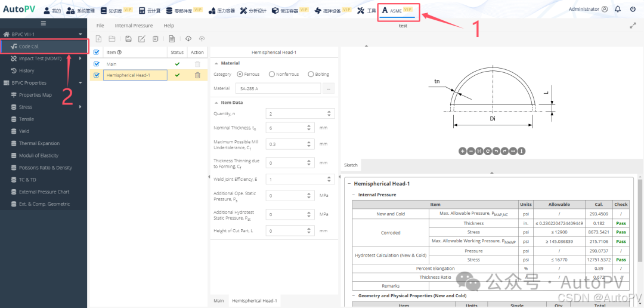Expand the Stress submenu in sidebar
The image size is (644, 308).
(80, 107)
